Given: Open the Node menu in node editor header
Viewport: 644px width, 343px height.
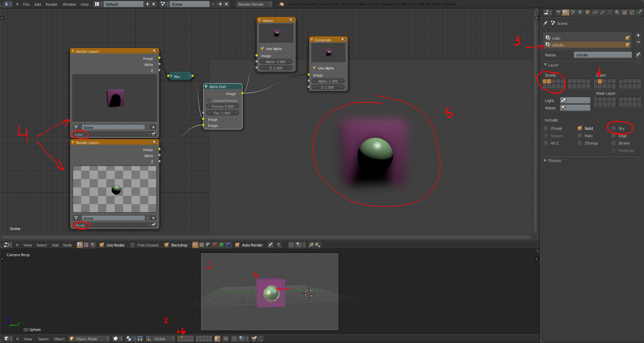Looking at the screenshot, I should click(x=67, y=245).
